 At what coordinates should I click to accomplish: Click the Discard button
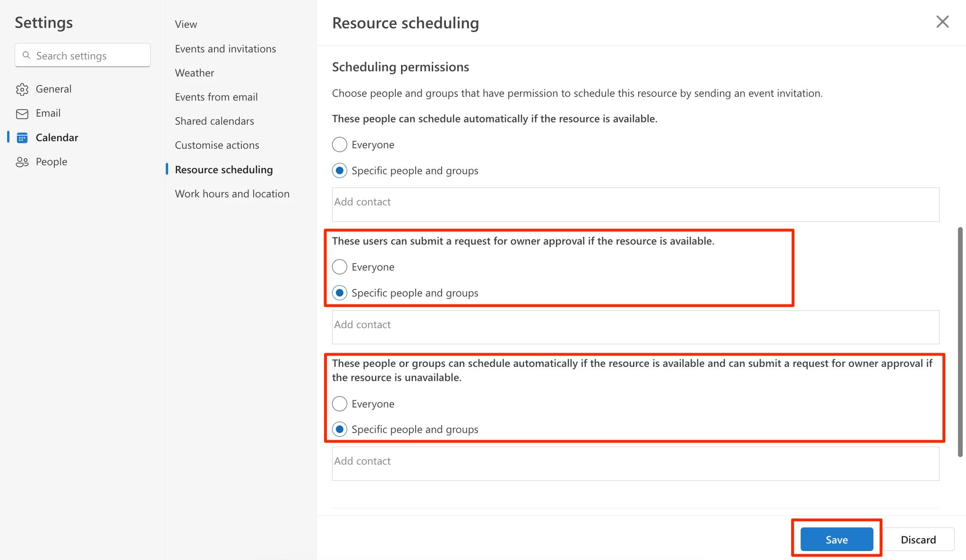918,539
